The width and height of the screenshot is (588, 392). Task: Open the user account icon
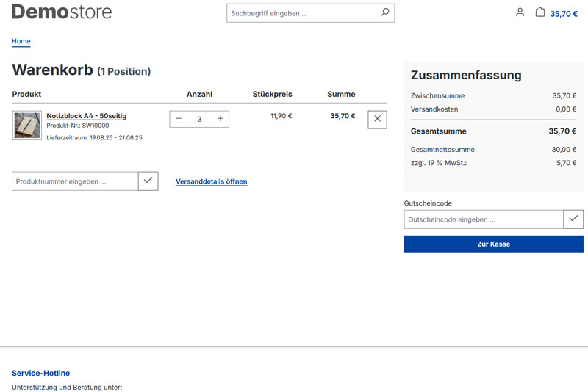520,12
